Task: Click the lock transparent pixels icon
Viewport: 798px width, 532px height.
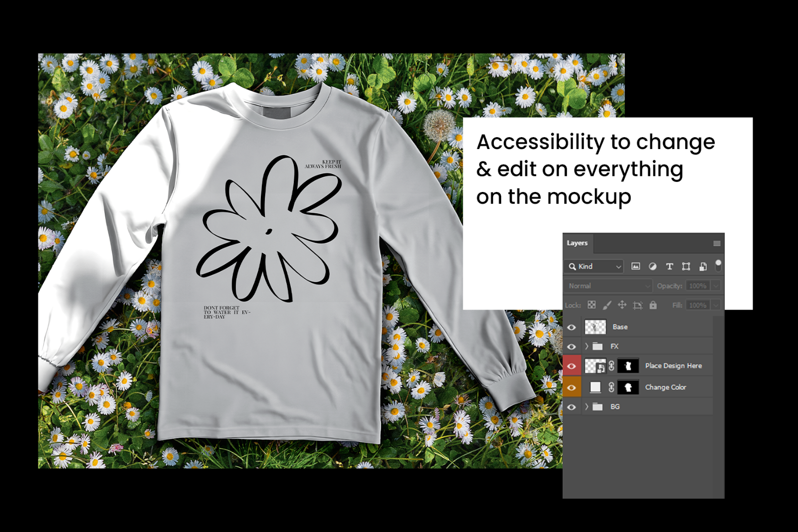Action: tap(592, 304)
